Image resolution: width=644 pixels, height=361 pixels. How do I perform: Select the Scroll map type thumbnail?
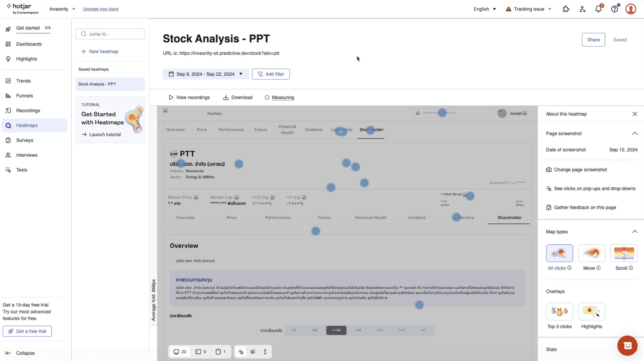624,253
